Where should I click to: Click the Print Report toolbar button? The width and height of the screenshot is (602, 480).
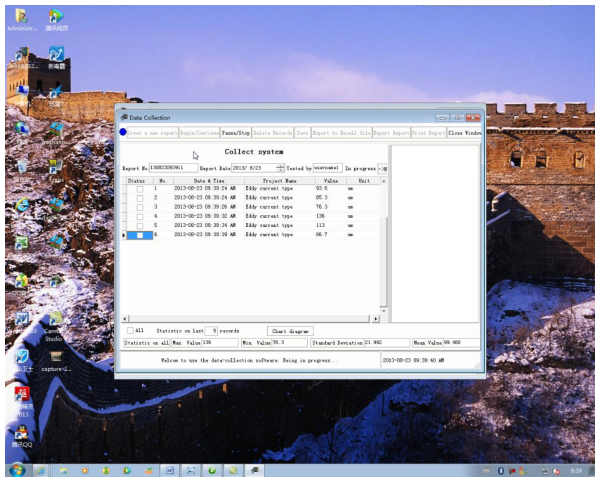coord(428,133)
